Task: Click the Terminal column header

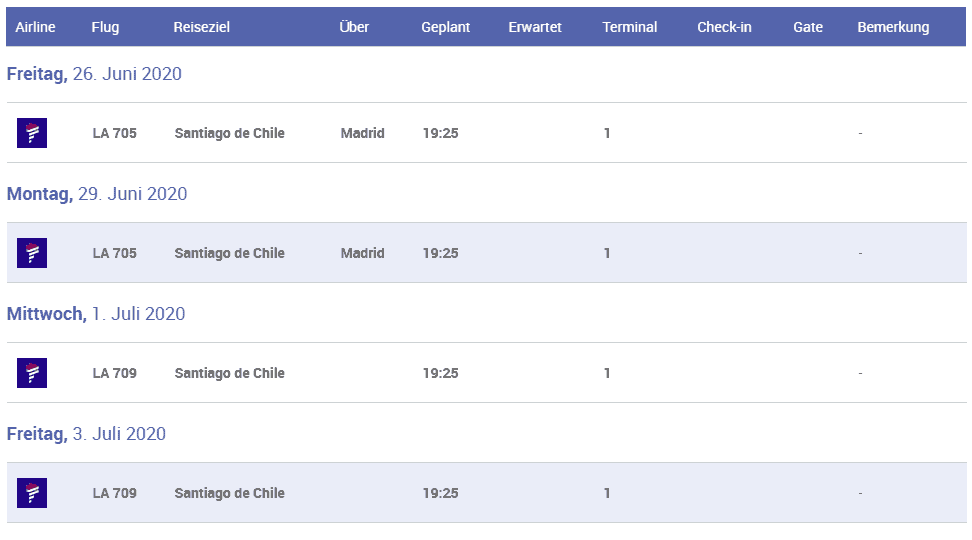Action: point(630,27)
